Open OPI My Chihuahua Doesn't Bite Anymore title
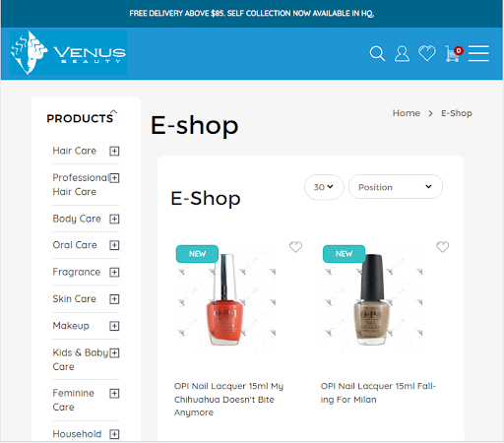504x443 pixels. pos(228,399)
